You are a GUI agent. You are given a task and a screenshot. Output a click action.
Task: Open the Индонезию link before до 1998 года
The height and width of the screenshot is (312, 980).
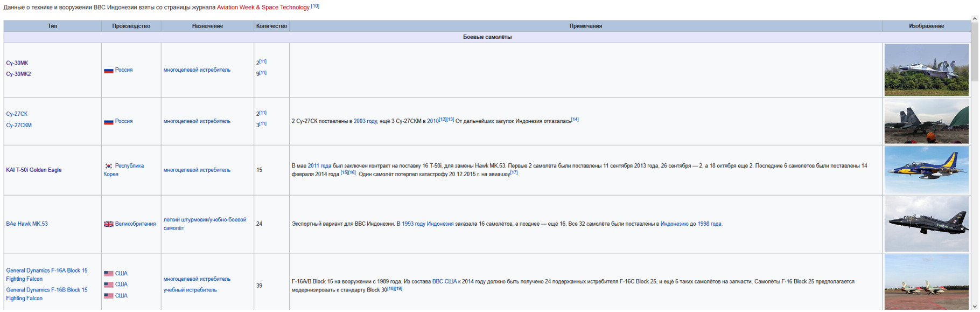pyautogui.click(x=675, y=224)
